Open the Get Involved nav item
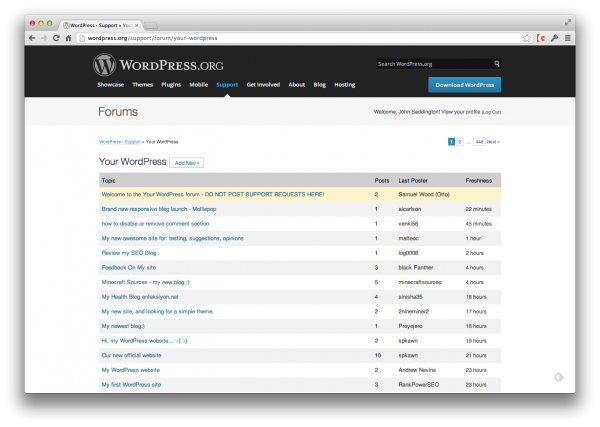 [x=263, y=85]
